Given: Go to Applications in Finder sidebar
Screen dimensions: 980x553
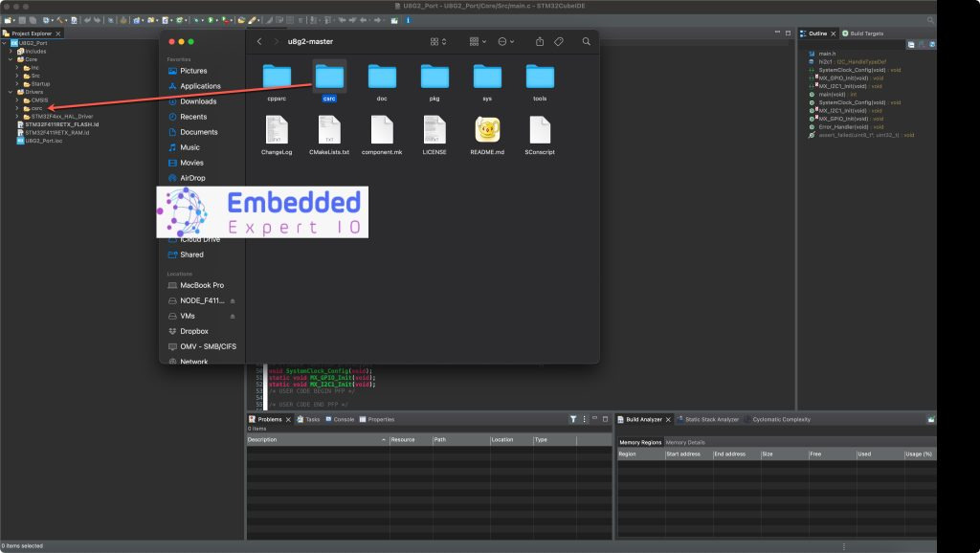Looking at the screenshot, I should (194, 86).
